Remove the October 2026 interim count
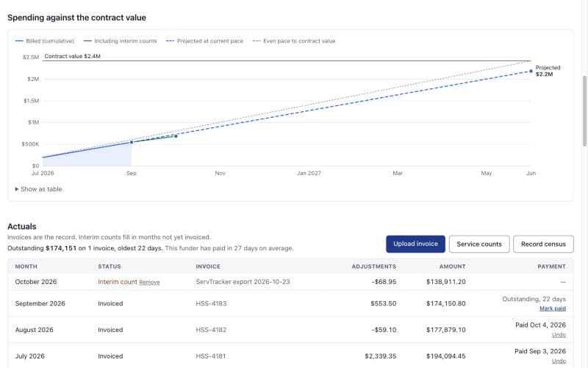Image resolution: width=588 pixels, height=368 pixels. coord(149,283)
